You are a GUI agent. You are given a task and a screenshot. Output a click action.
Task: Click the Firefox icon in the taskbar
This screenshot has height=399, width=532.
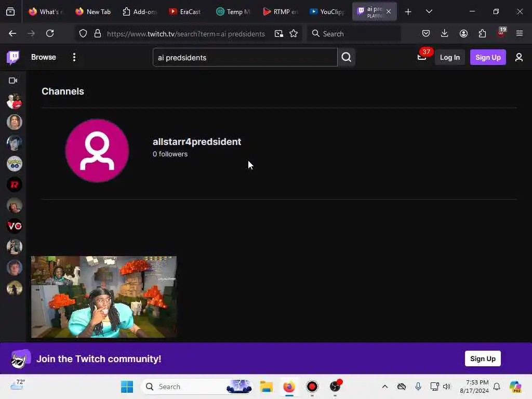coord(289,387)
